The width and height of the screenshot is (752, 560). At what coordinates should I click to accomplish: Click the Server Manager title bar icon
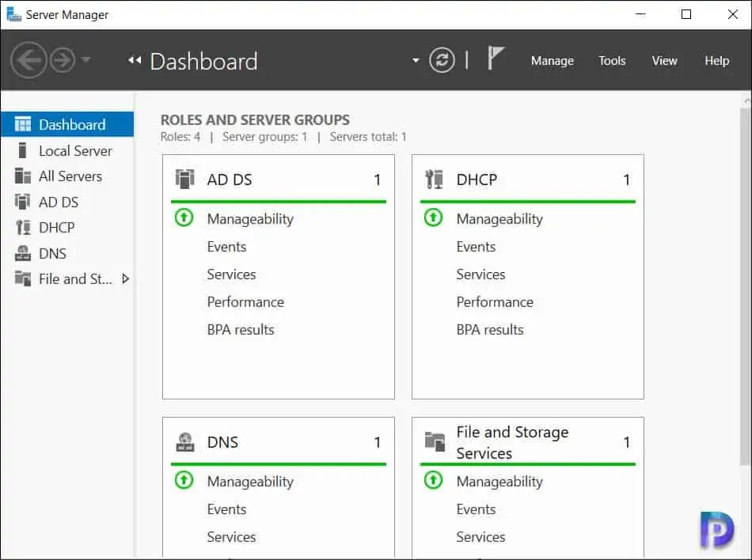point(13,14)
